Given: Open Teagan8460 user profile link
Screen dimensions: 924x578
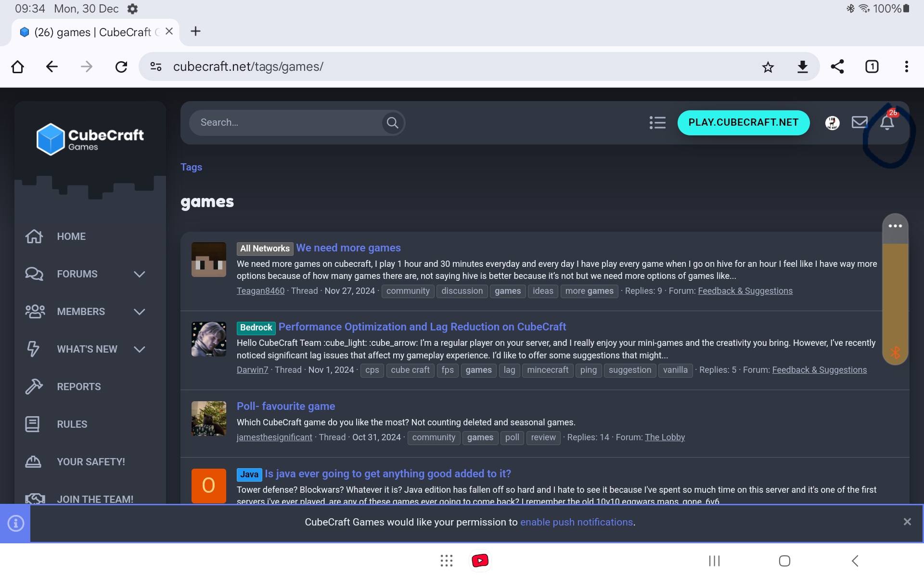Looking at the screenshot, I should (260, 291).
